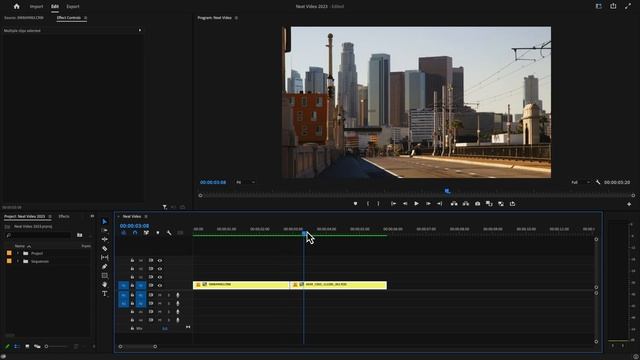Play the sequence in Program monitor
Viewport: 640px width, 360px height.
click(416, 204)
